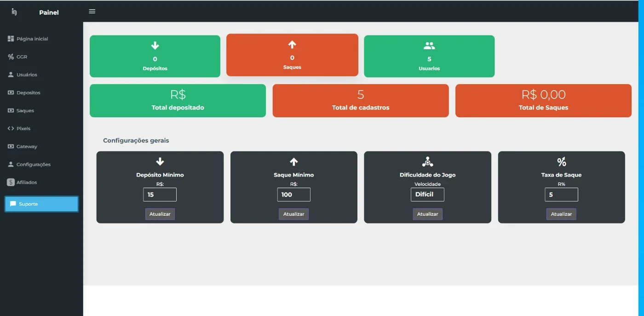Click the Gateway money icon in the sidebar

click(x=11, y=146)
